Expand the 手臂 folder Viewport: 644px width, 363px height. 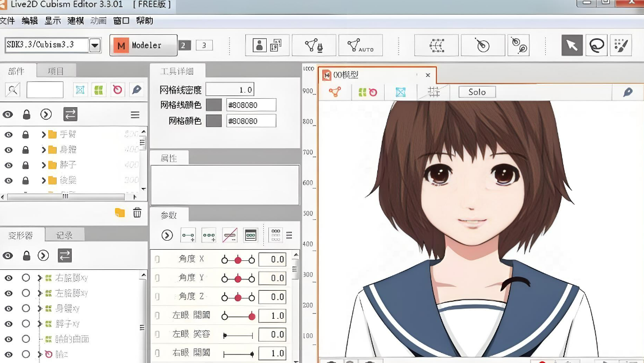(x=43, y=134)
